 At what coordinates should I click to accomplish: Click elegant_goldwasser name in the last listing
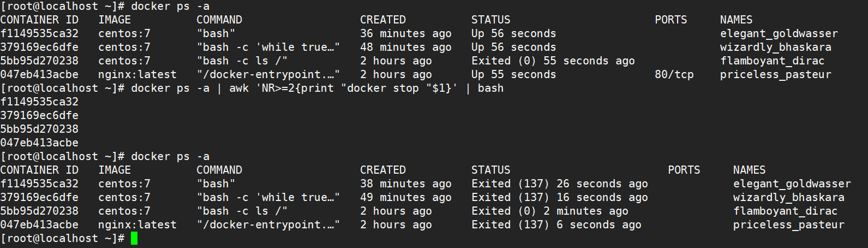(792, 184)
